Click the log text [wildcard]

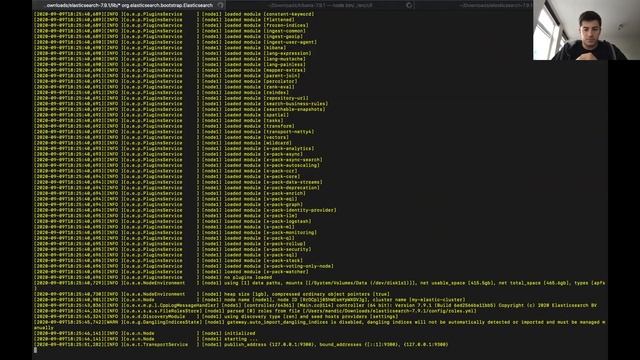278,143
